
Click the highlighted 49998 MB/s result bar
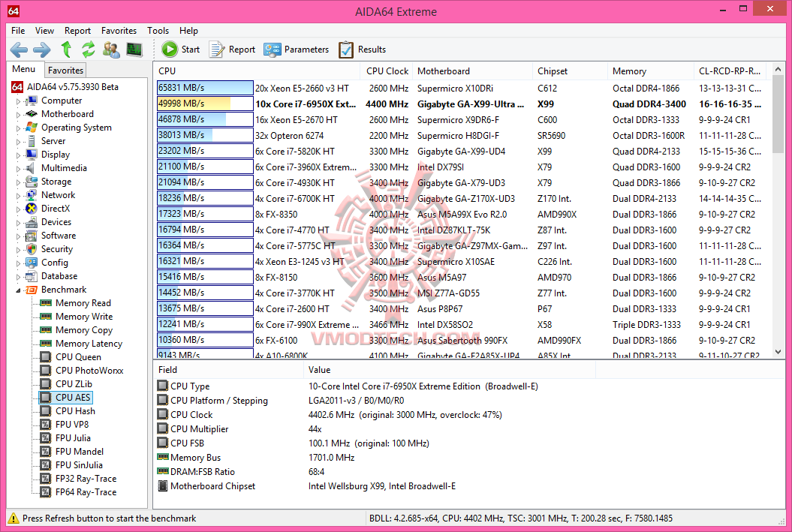pyautogui.click(x=205, y=104)
